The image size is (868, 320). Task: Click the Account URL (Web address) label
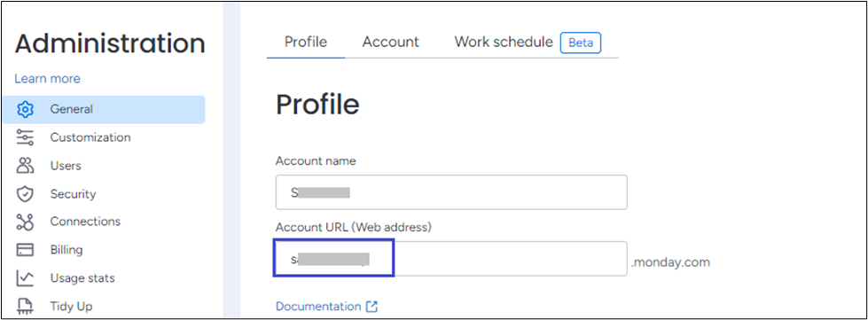(x=353, y=227)
